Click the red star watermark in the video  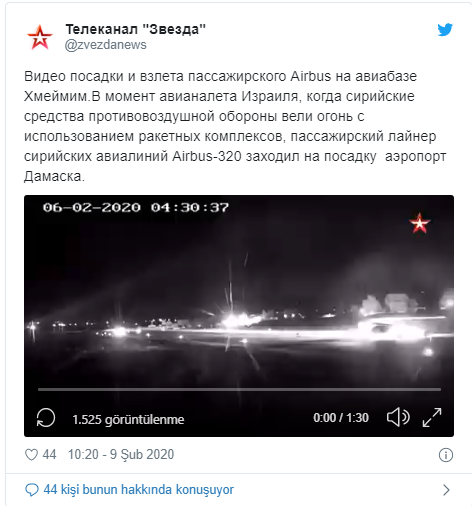[x=420, y=223]
